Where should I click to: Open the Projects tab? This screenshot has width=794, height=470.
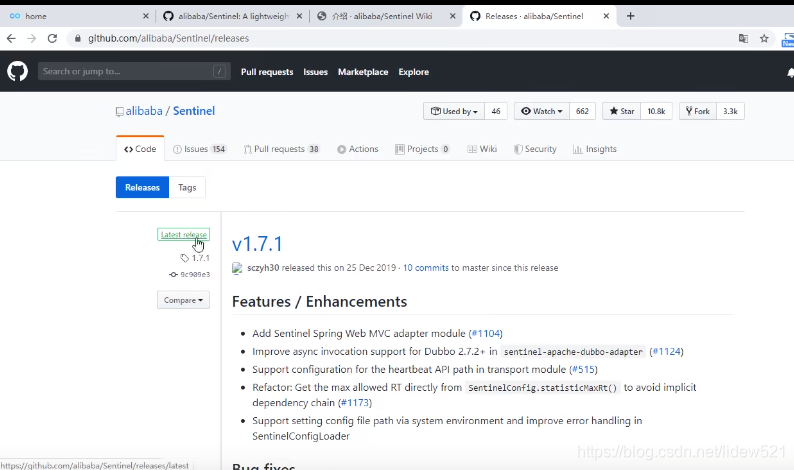click(422, 149)
